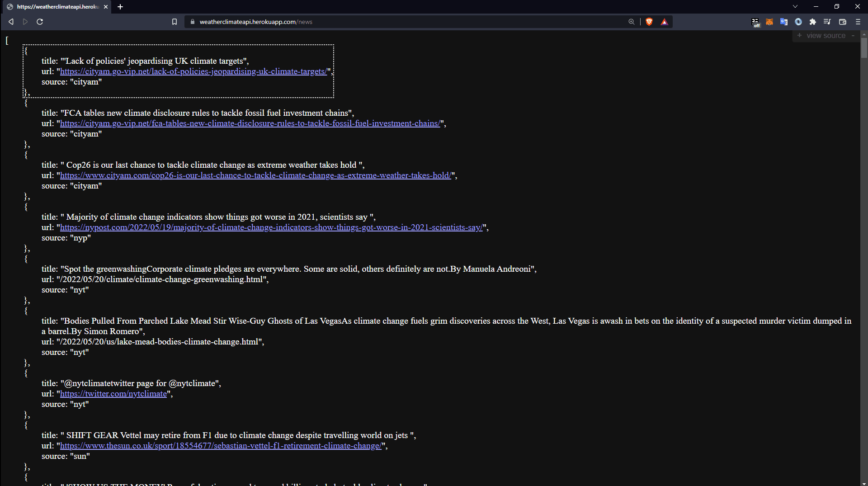Open tab search dropdown arrow
The height and width of the screenshot is (486, 868).
(x=795, y=6)
